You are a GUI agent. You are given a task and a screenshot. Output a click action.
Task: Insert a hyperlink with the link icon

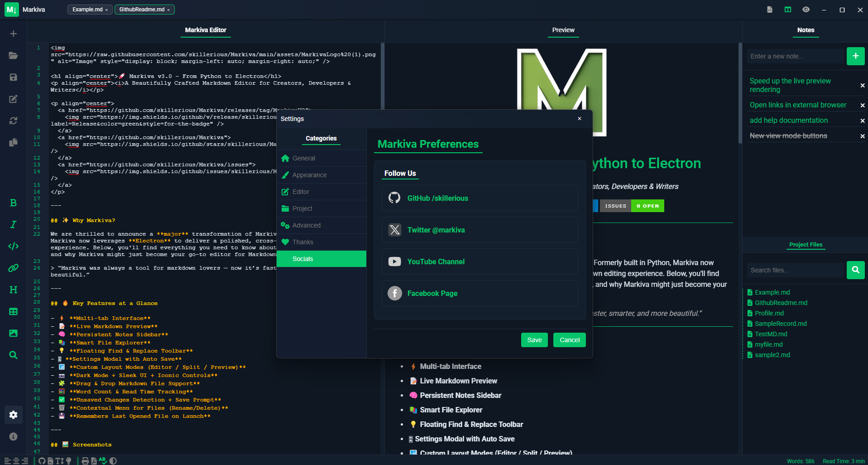[14, 268]
